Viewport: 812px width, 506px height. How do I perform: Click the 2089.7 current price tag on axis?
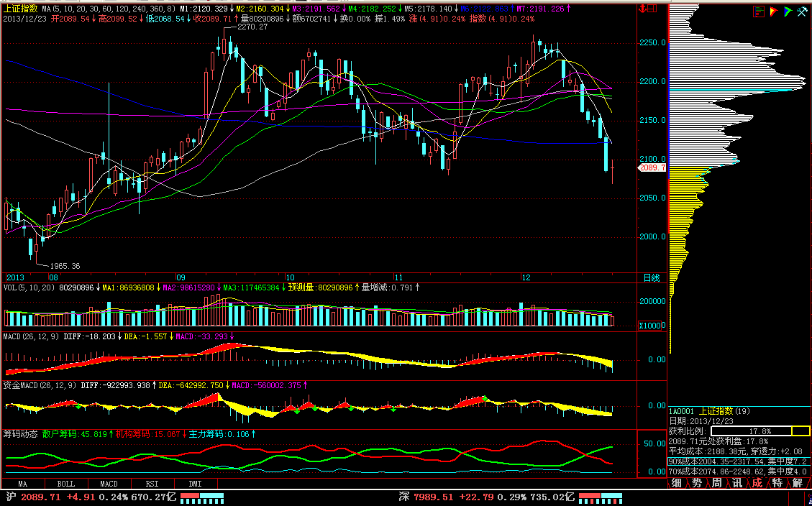pos(652,167)
